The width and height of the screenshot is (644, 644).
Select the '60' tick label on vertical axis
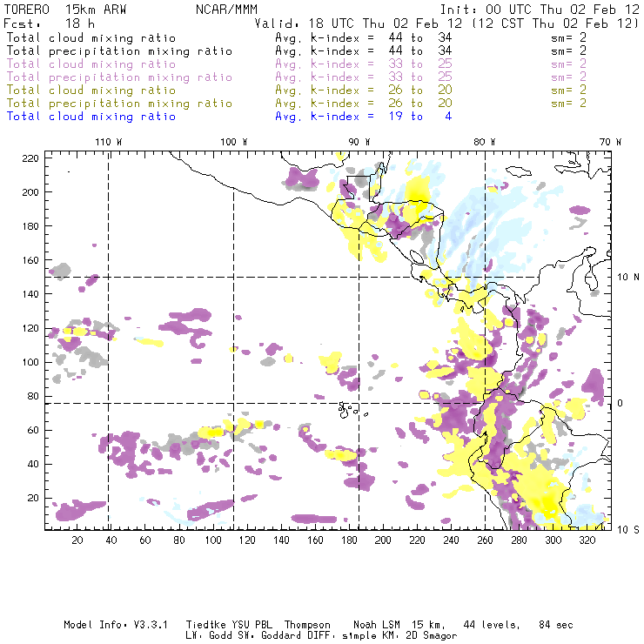tap(33, 431)
